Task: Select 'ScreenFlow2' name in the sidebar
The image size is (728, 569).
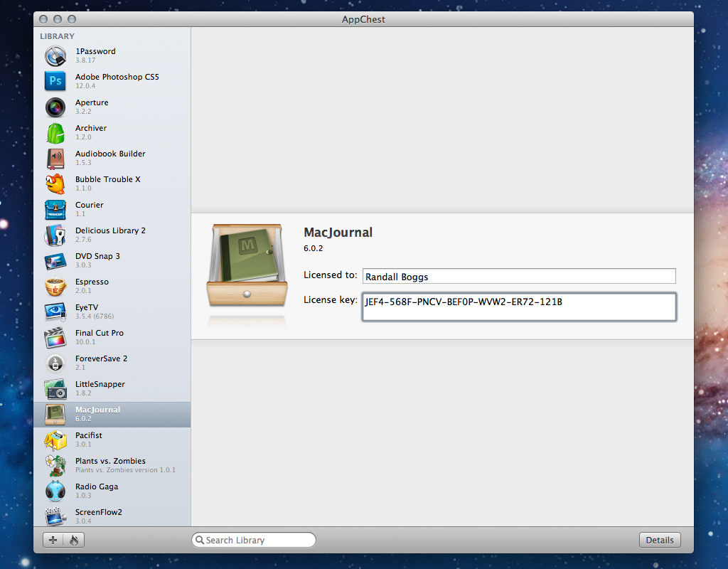Action: 98,512
